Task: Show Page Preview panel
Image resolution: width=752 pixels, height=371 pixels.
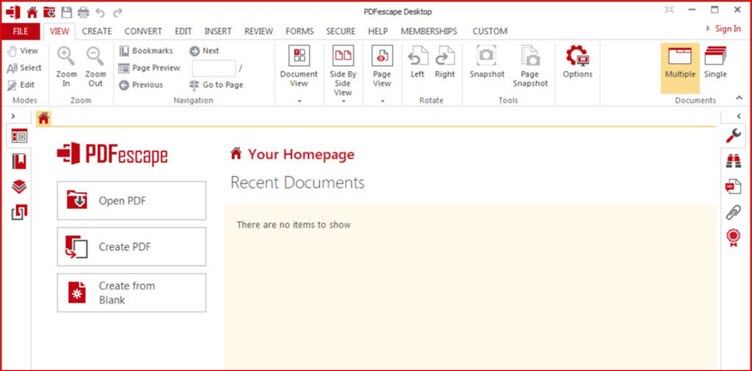Action: pos(149,68)
